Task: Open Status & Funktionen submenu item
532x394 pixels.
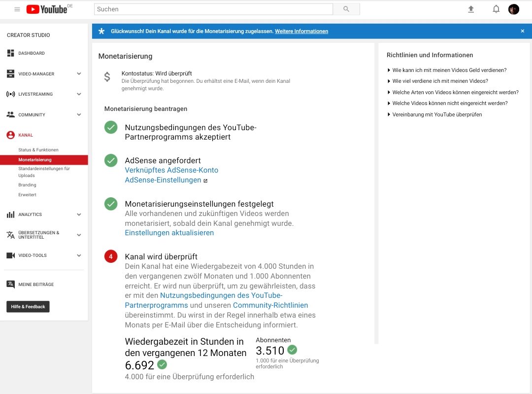Action: point(38,150)
